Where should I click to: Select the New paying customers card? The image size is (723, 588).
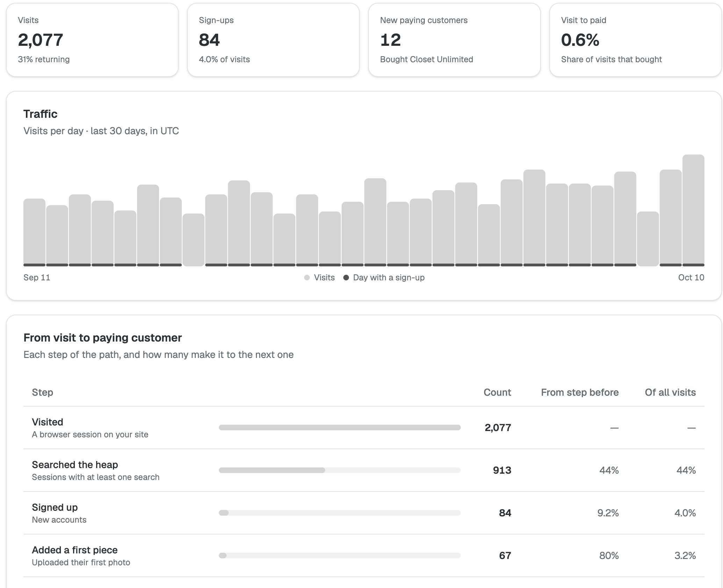click(x=454, y=40)
